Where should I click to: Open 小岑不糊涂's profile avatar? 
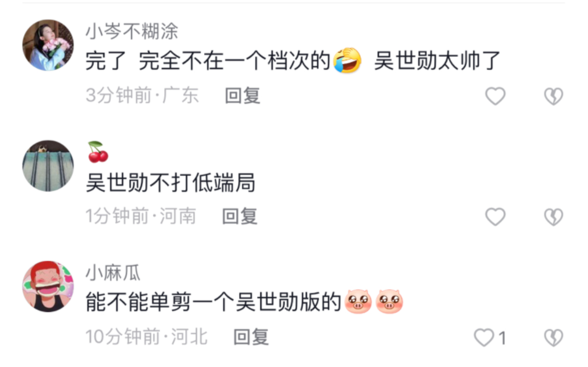48,45
